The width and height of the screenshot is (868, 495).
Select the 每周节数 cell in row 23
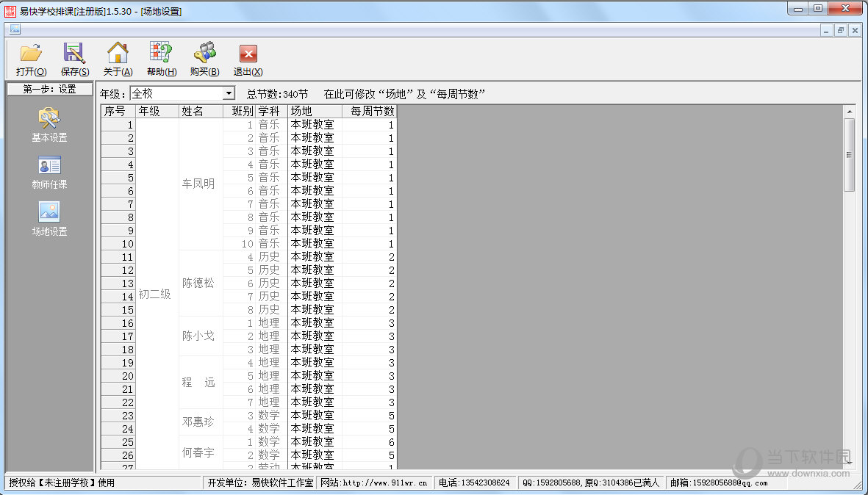[x=369, y=416]
